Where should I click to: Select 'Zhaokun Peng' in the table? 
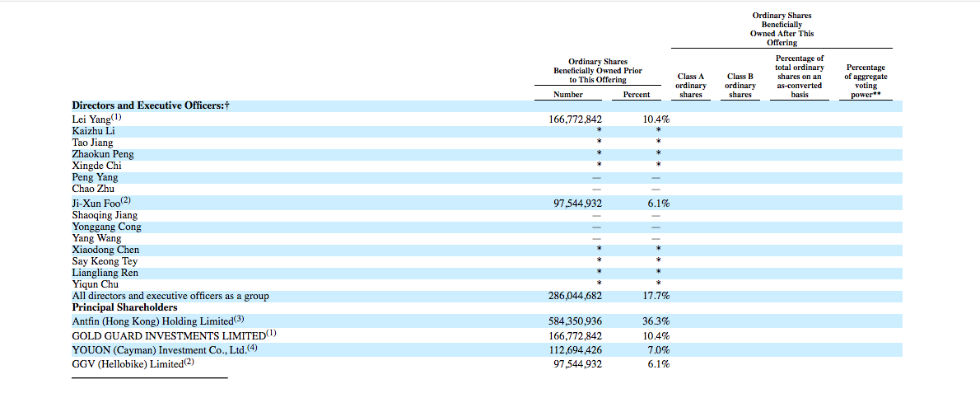point(102,154)
